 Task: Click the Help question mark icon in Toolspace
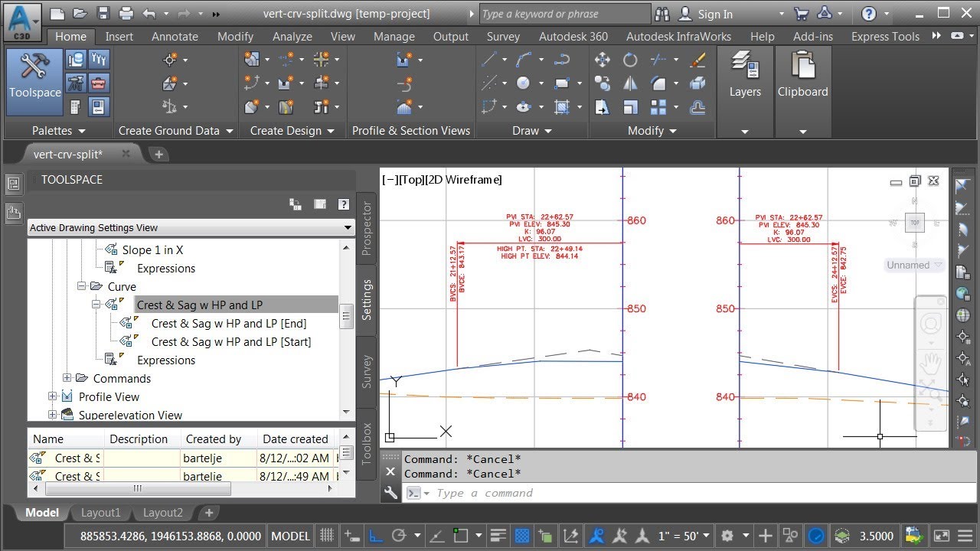click(344, 204)
